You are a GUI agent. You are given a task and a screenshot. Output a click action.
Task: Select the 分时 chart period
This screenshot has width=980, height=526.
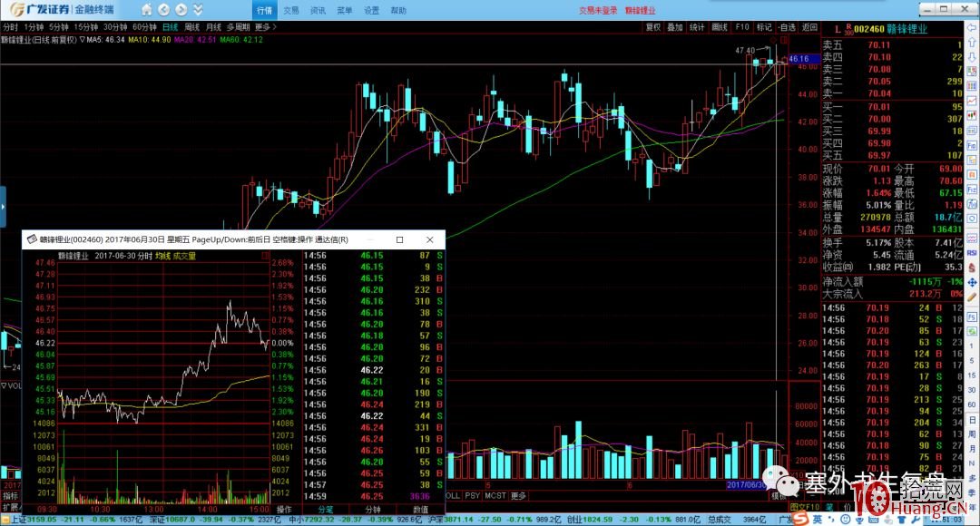pyautogui.click(x=10, y=27)
